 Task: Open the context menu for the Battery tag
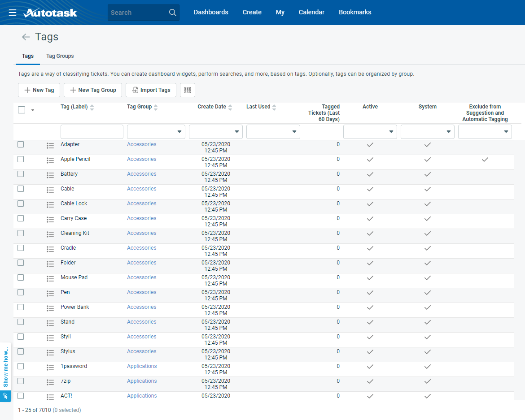click(x=50, y=175)
